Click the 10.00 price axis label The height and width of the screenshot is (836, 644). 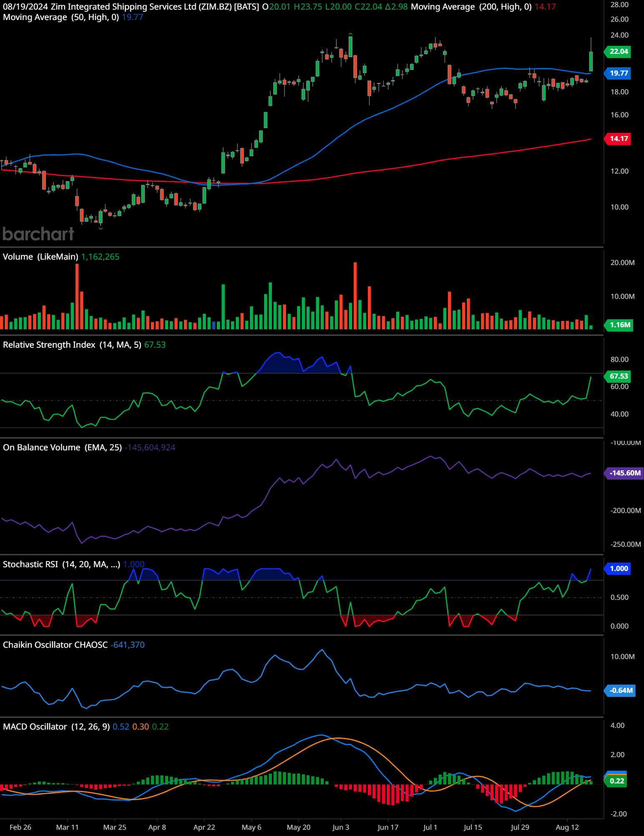619,207
